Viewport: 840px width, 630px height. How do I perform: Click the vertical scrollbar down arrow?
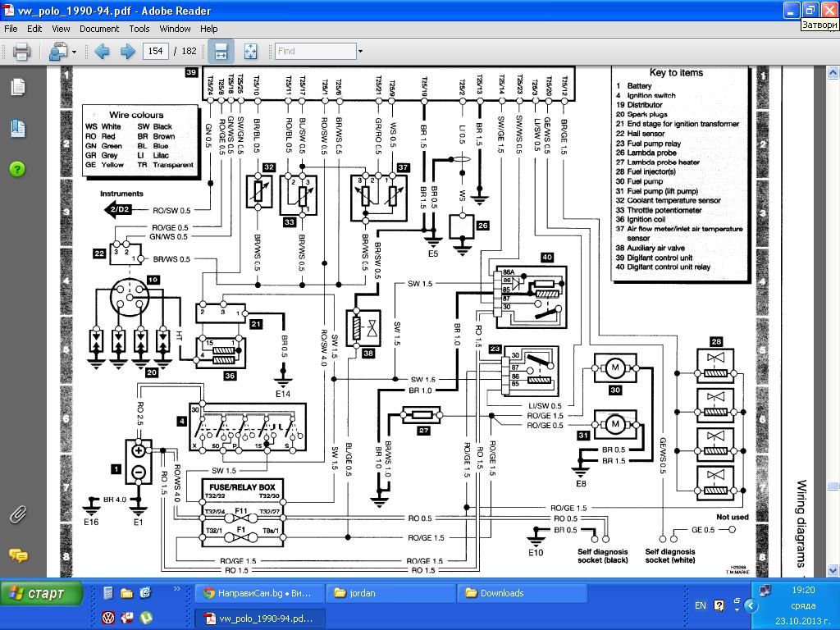point(833,571)
